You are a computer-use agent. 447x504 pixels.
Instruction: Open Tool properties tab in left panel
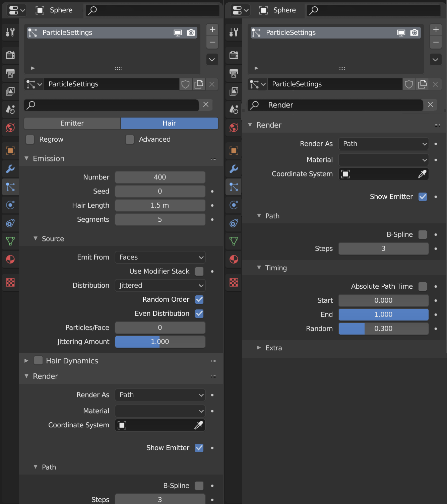(10, 32)
